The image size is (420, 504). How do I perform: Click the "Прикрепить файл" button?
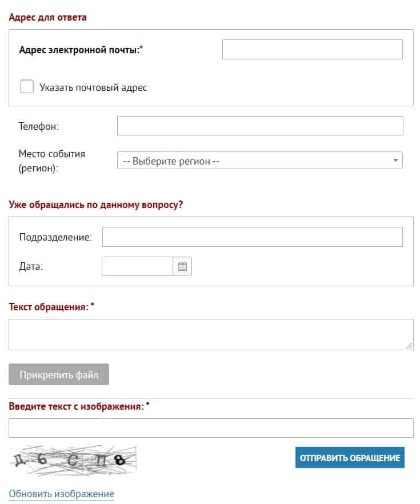point(59,375)
